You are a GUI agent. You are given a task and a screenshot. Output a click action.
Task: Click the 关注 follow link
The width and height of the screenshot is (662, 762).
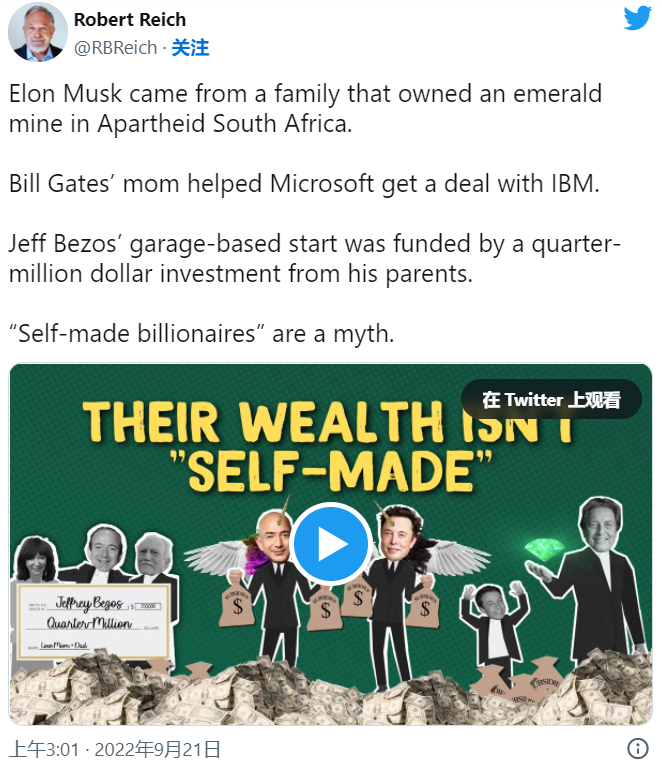(x=190, y=47)
